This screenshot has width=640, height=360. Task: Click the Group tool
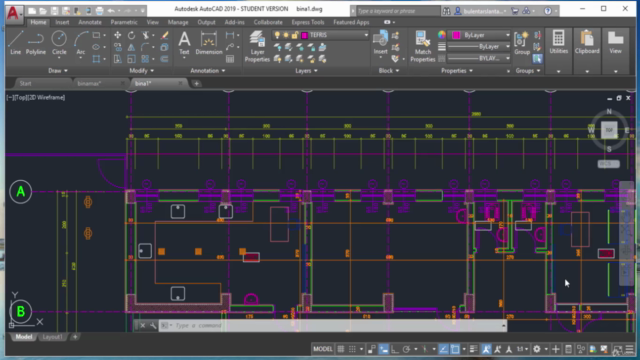[x=522, y=43]
